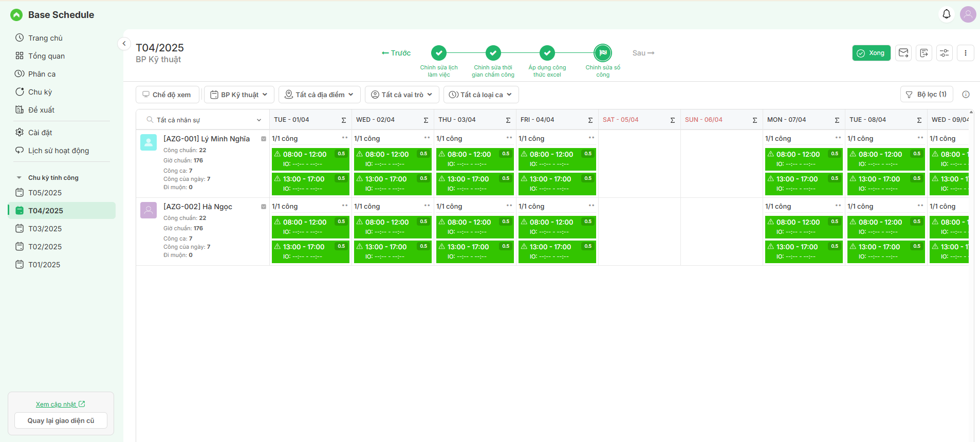Viewport: 980px width, 442px height.
Task: Click the sum icon on MON - 07/04 column
Action: (x=837, y=120)
